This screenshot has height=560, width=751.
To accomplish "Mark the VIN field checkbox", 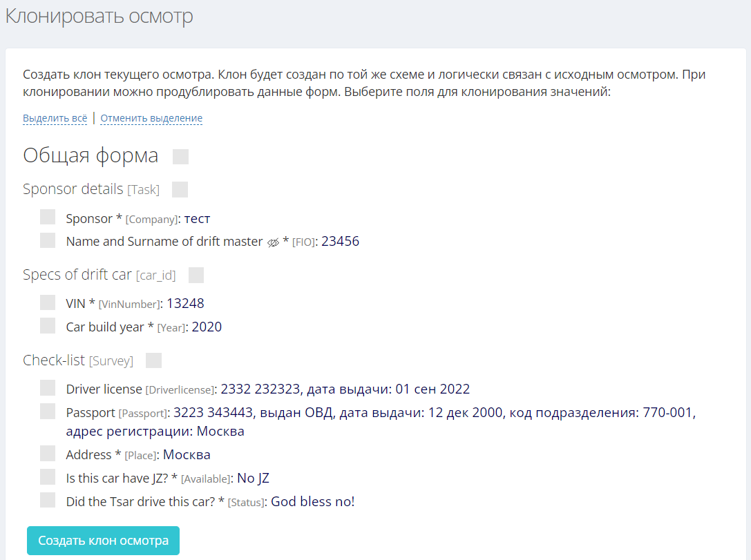I will pyautogui.click(x=48, y=302).
